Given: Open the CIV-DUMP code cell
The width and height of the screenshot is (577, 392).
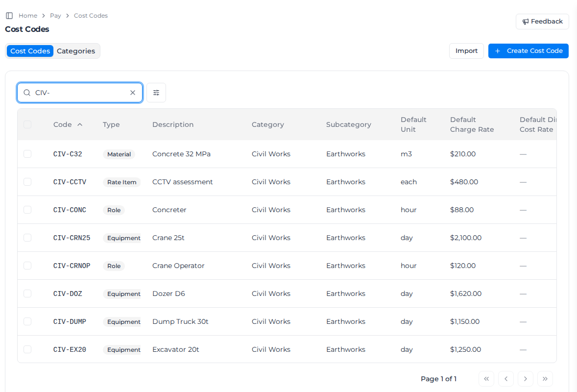Looking at the screenshot, I should pyautogui.click(x=70, y=322).
